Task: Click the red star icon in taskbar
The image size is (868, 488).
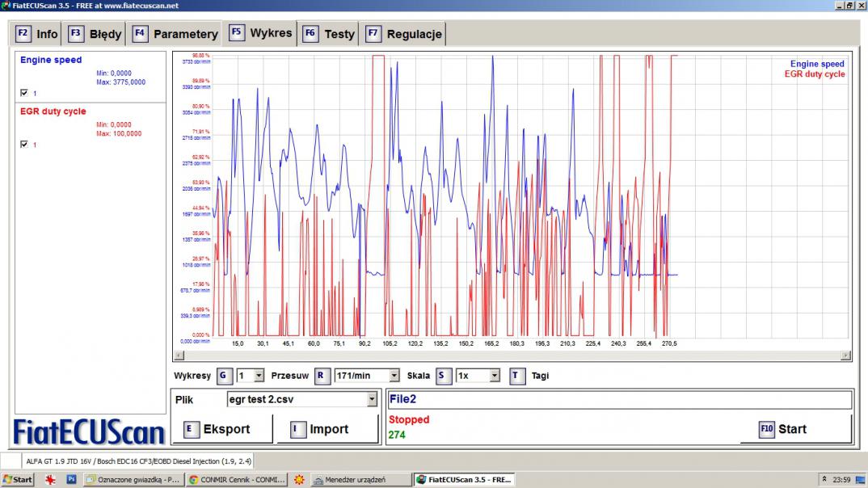Action: click(51, 479)
